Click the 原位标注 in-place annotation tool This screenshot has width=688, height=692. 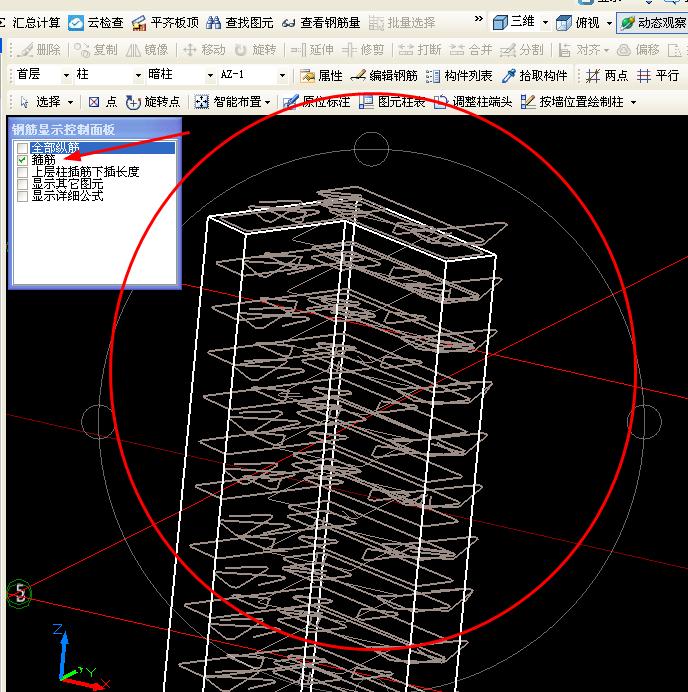click(x=316, y=102)
